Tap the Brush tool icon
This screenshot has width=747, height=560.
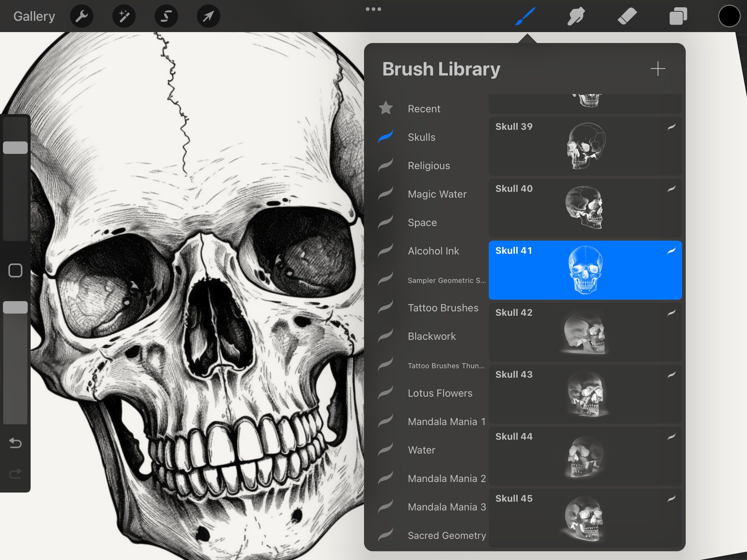click(x=525, y=16)
